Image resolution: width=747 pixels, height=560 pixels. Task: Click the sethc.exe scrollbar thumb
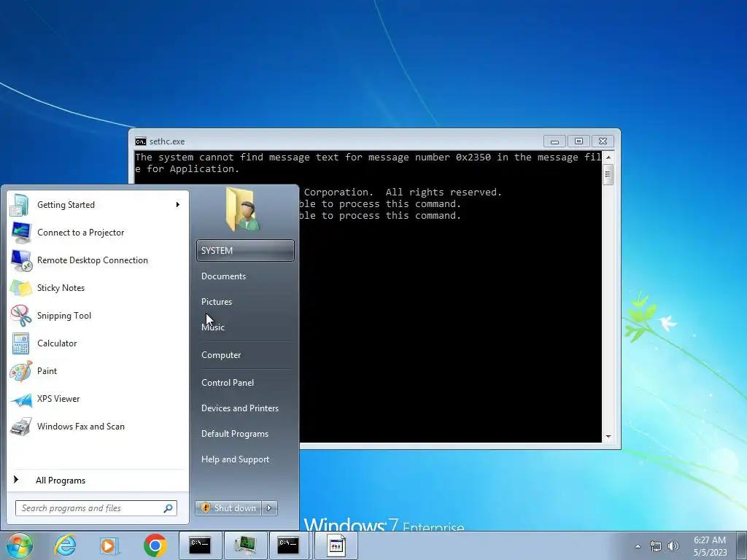pos(608,174)
